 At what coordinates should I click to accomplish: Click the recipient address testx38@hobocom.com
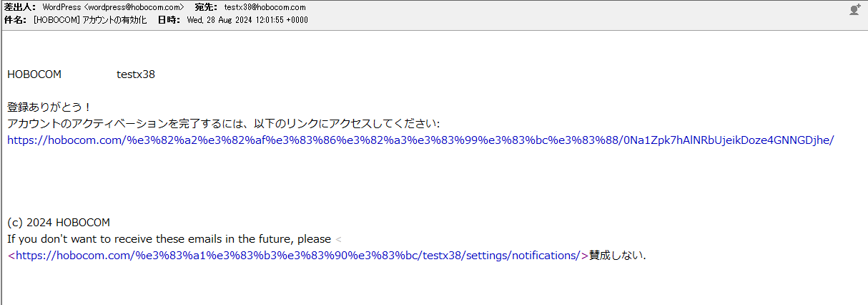[x=265, y=7]
